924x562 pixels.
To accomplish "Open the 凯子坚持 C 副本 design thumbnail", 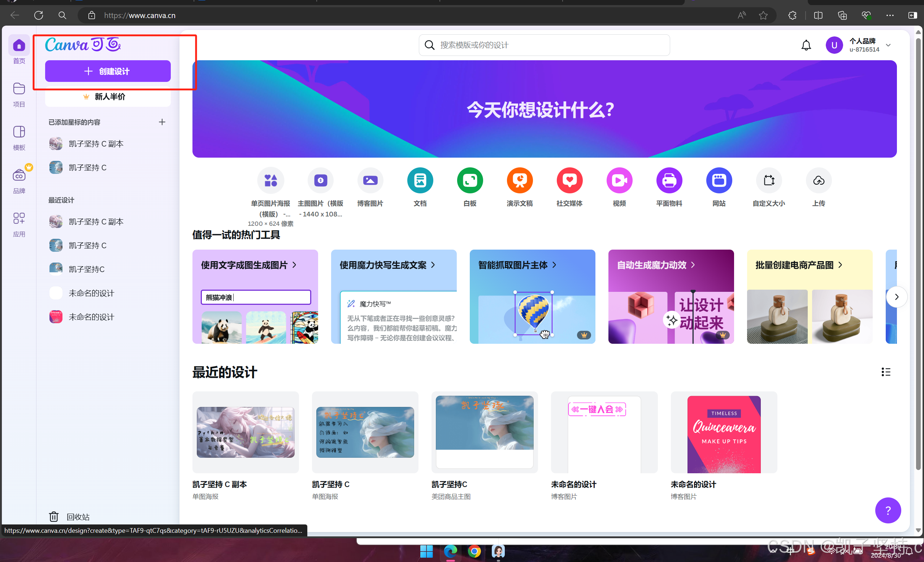I will click(x=245, y=432).
